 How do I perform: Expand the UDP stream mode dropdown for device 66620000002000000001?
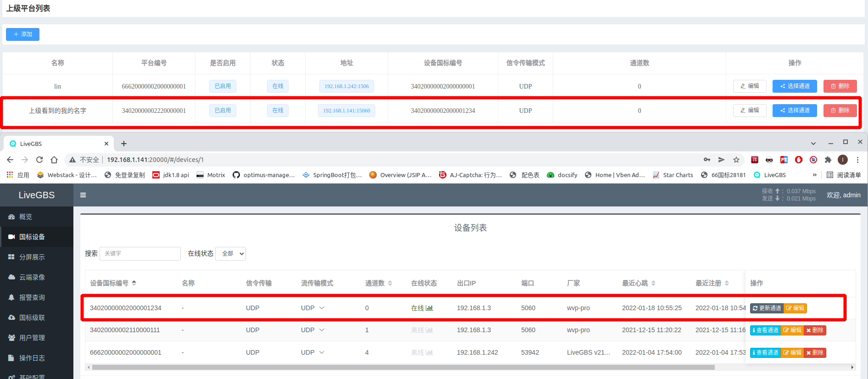pos(322,352)
